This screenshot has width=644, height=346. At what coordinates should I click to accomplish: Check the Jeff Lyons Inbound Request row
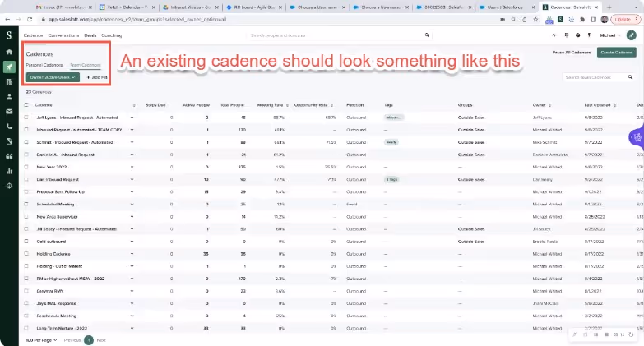[x=26, y=118]
